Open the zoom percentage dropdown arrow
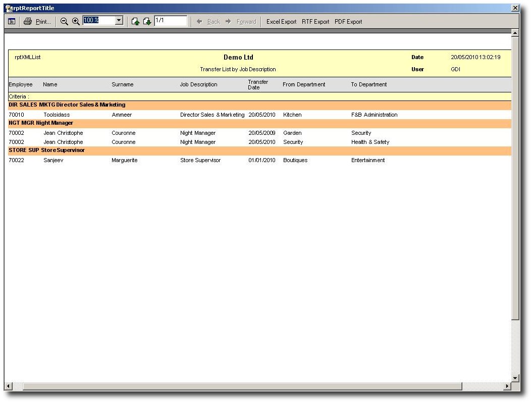The width and height of the screenshot is (532, 403). point(119,21)
